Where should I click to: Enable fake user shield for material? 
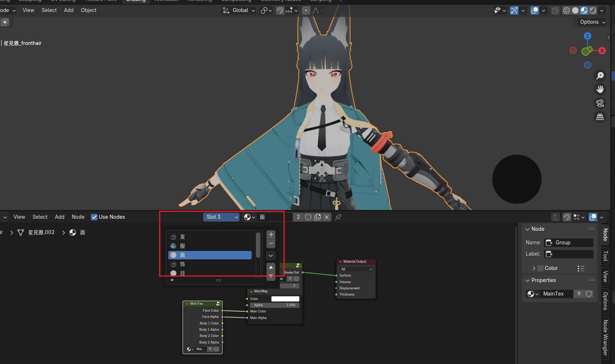[x=308, y=217]
